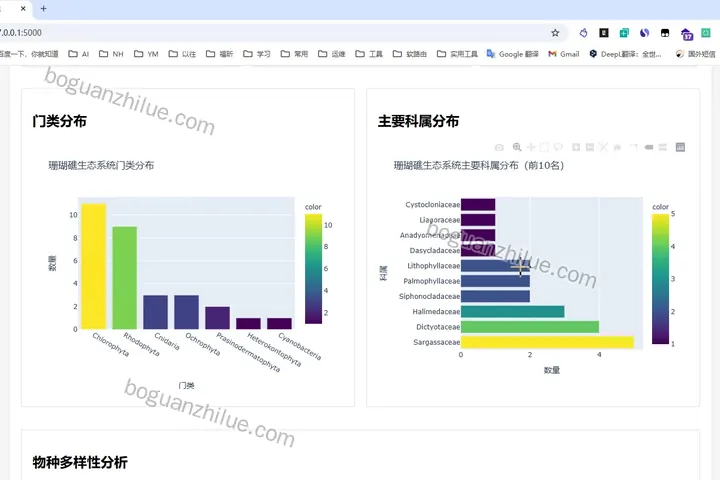Viewport: 720px width, 480px height.
Task: Open the NH bookmarks folder
Action: pyautogui.click(x=112, y=54)
